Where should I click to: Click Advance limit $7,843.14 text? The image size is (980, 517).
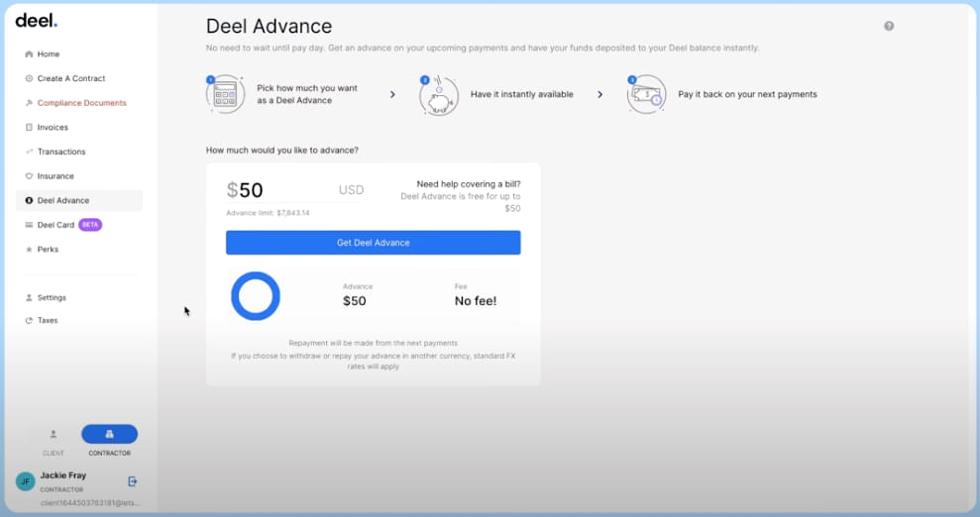pos(268,213)
